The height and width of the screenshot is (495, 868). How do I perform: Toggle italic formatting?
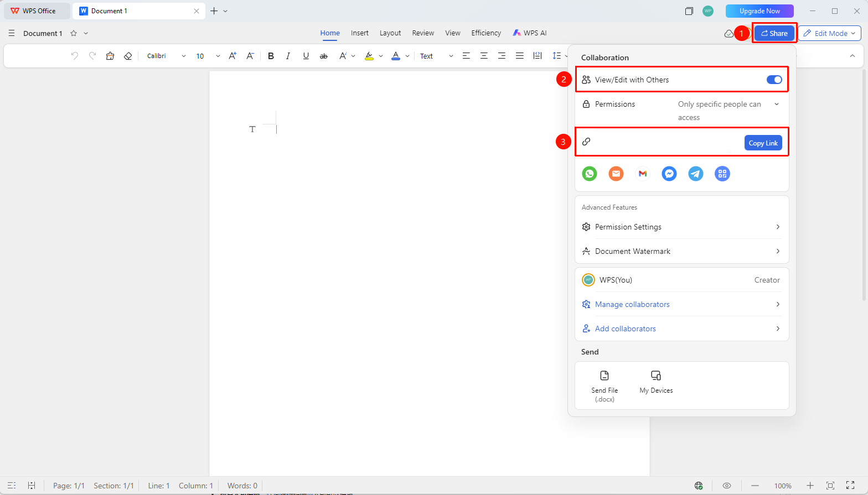pos(288,56)
